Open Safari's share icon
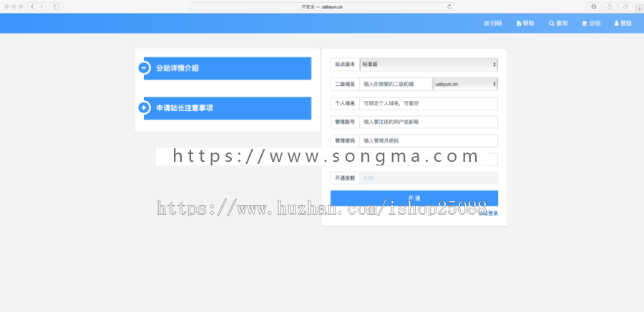Viewport: 644px width, 313px height. (x=610, y=6)
